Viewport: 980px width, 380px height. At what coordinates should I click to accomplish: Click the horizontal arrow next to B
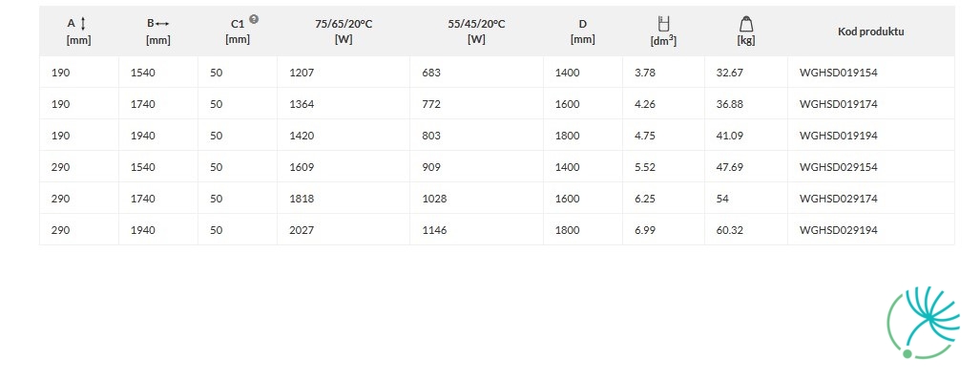tap(162, 24)
